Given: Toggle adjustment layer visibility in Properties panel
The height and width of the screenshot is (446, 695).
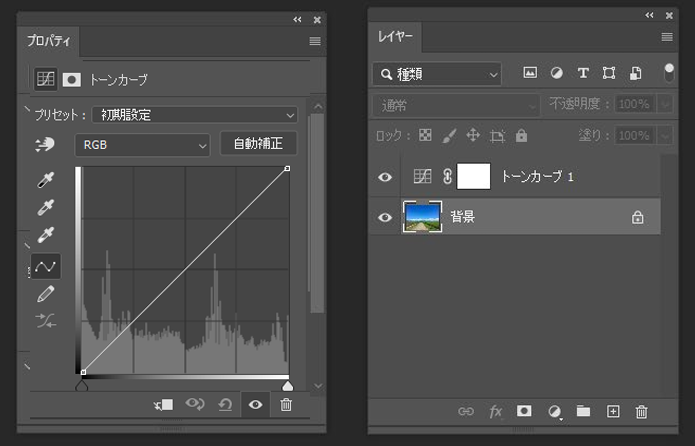Looking at the screenshot, I should [x=255, y=404].
